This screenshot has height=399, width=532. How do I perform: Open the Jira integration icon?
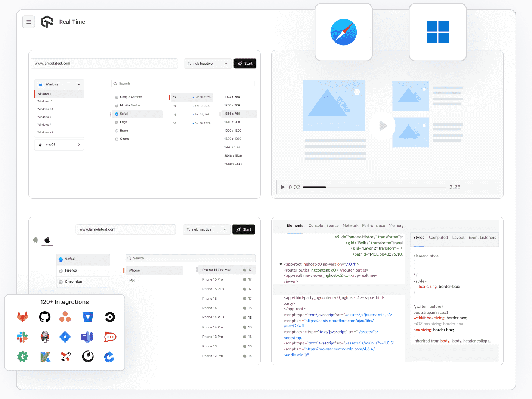[x=65, y=337]
